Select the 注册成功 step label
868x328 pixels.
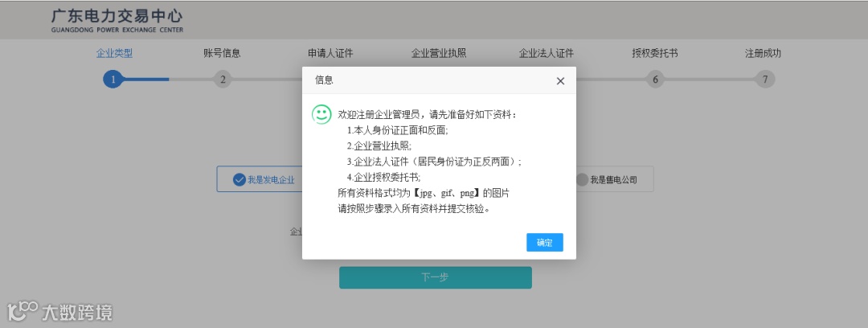click(763, 53)
